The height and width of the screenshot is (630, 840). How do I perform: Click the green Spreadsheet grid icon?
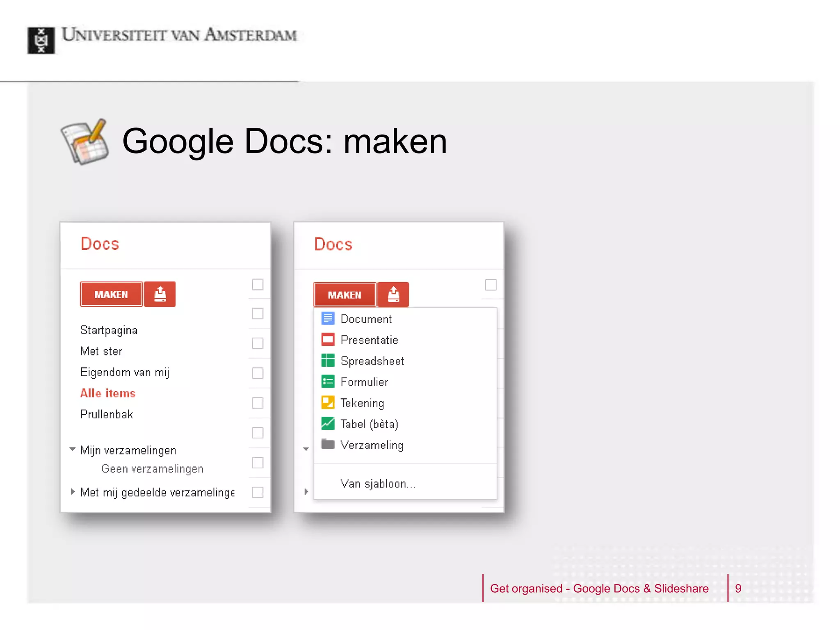pos(328,361)
